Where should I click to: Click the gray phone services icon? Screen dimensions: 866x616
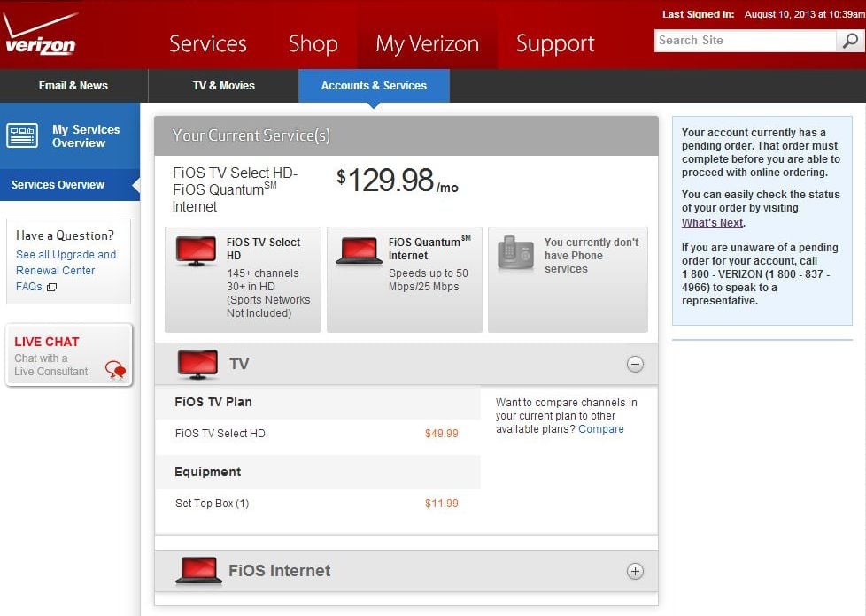pyautogui.click(x=515, y=253)
